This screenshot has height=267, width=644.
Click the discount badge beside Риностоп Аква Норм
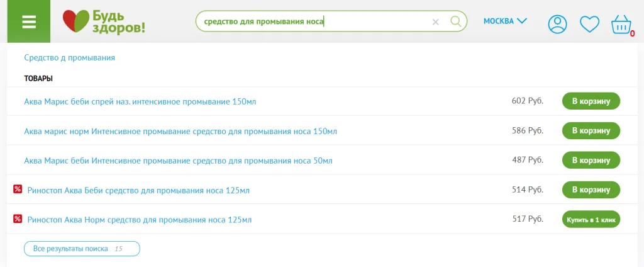click(18, 219)
